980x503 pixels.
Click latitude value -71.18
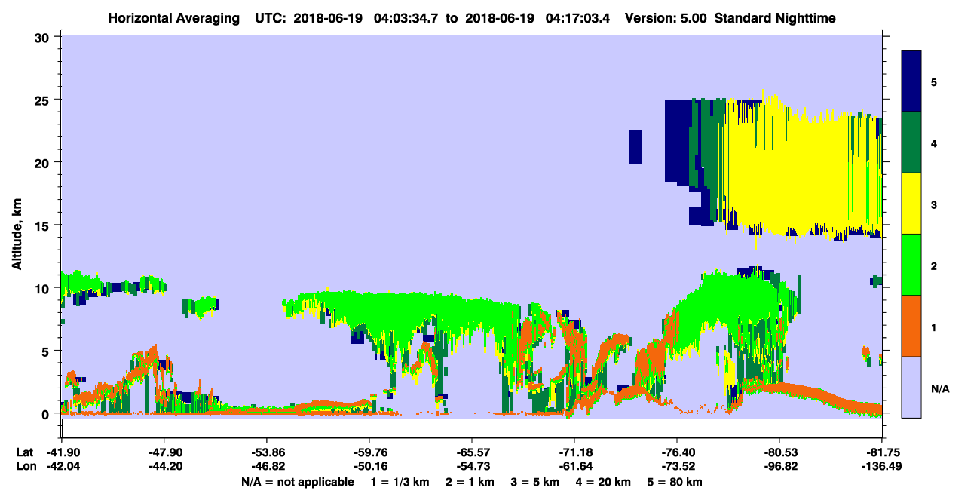coord(574,452)
